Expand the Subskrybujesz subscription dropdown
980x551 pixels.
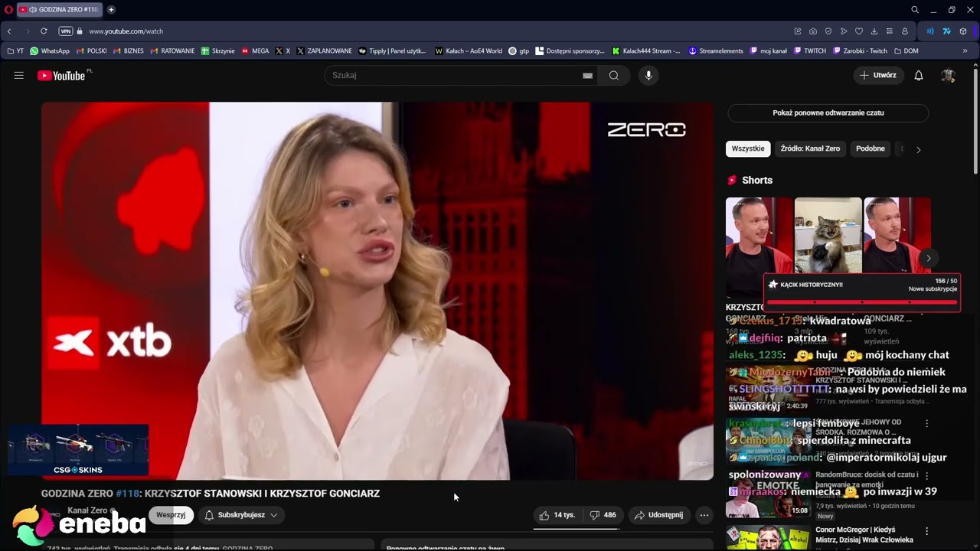[241, 515]
